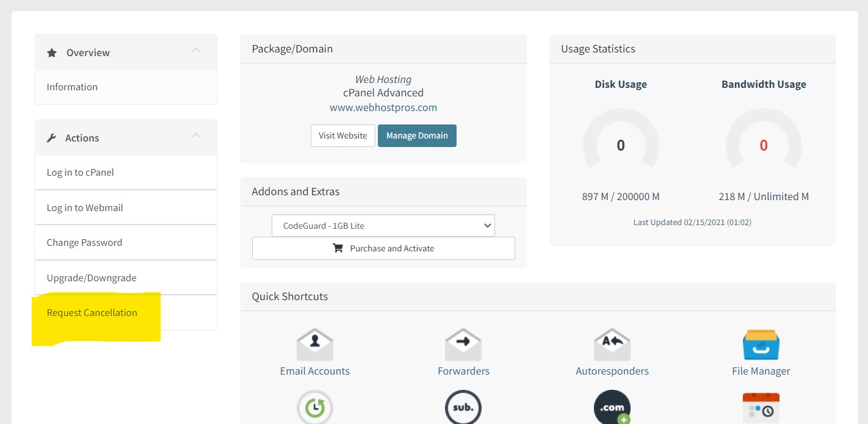This screenshot has width=868, height=424.
Task: Open the Subdomains 'sub.' icon
Action: click(463, 408)
